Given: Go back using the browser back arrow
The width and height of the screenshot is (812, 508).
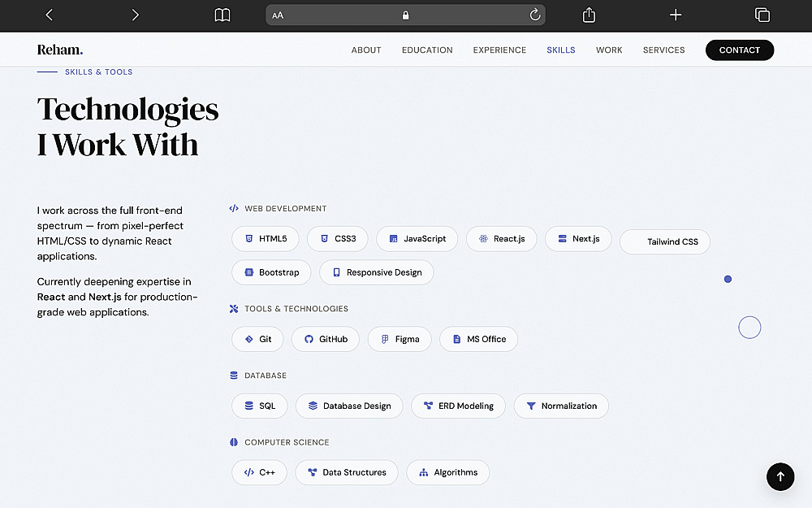Looking at the screenshot, I should pyautogui.click(x=49, y=15).
